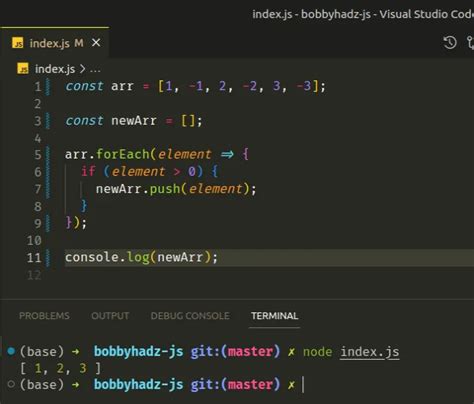Click 'log' on line 11
Screen dimensions: 474x404
point(138,258)
